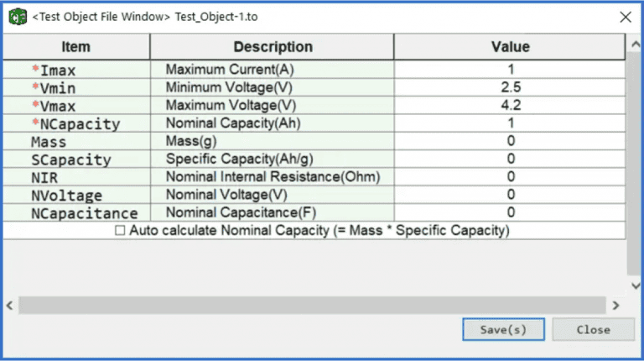
Task: Select the Nominal Capacitance value field
Action: pyautogui.click(x=510, y=212)
